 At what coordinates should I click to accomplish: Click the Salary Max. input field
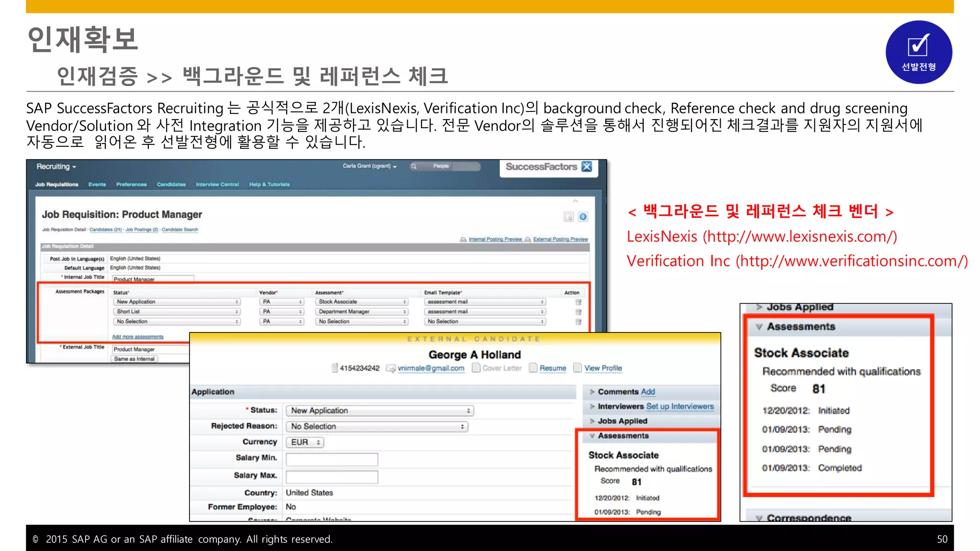pyautogui.click(x=332, y=477)
